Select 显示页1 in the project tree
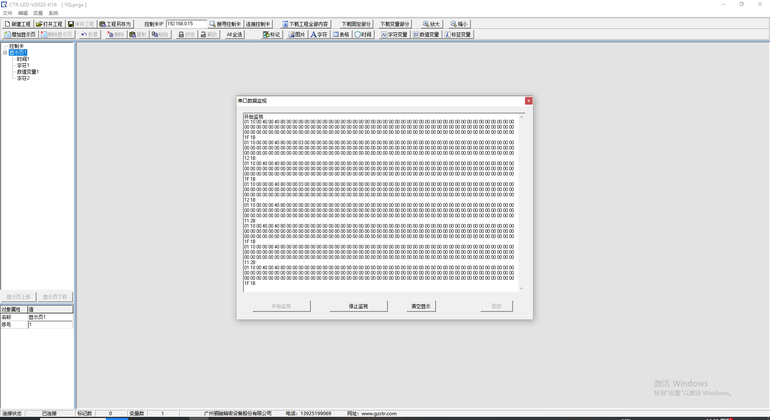Screen dimensions: 770x420 coord(18,53)
